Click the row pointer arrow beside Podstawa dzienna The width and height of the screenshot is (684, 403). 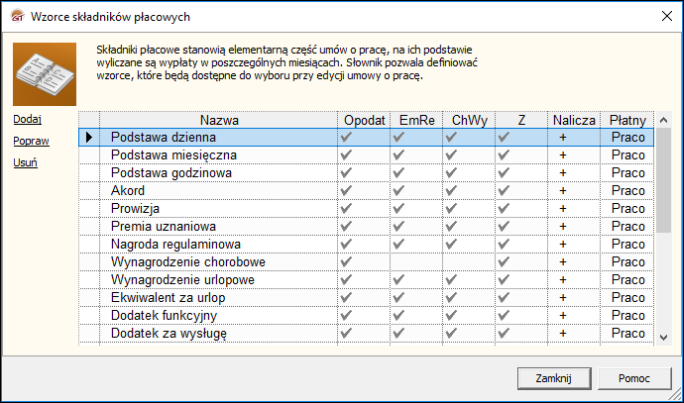[x=90, y=137]
